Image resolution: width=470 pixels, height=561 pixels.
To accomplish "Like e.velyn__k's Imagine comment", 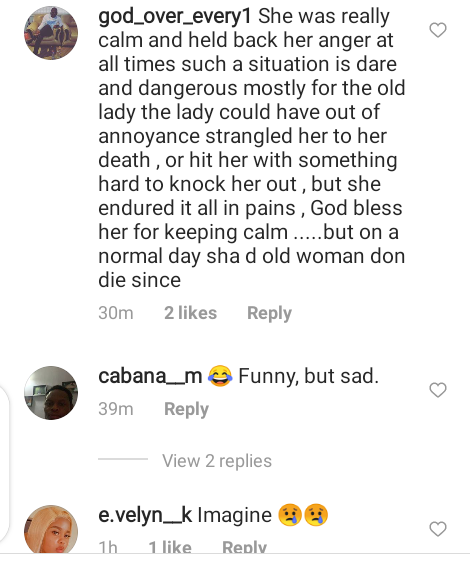I will point(437,529).
